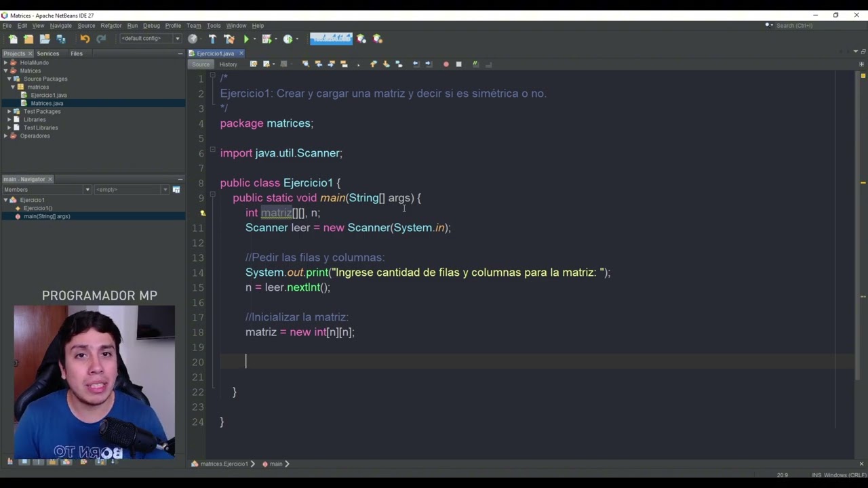Expand the Test Packages node
The width and height of the screenshot is (868, 488).
click(x=9, y=111)
